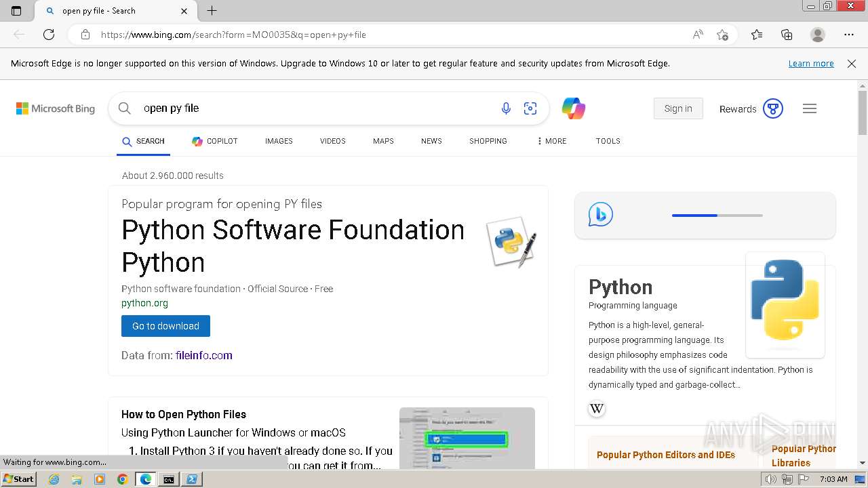Click the Bing search box text

click(171, 108)
